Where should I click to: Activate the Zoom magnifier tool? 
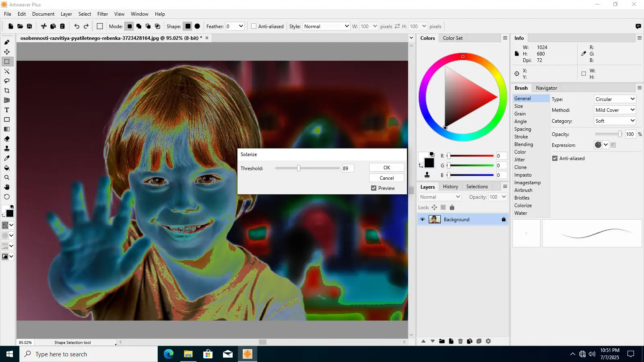click(x=7, y=177)
